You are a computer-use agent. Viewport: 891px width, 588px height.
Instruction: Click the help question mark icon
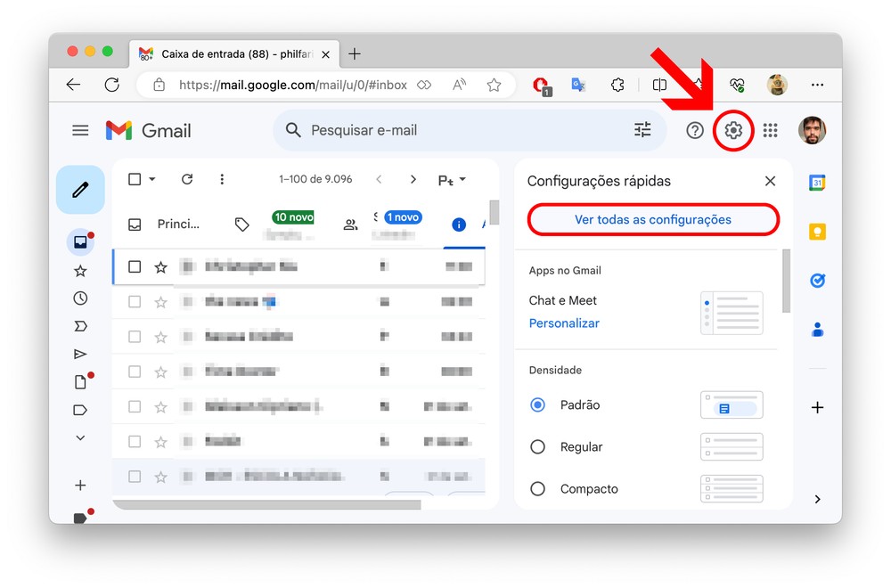coord(695,131)
